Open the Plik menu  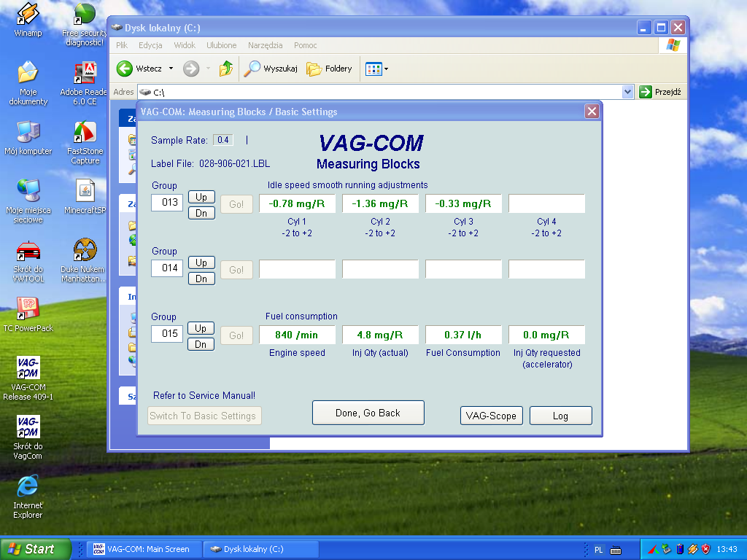click(122, 45)
